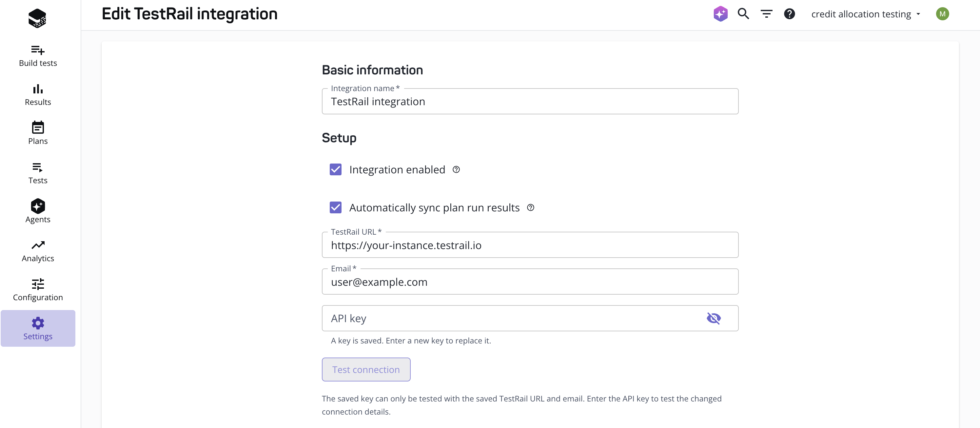Show help for Integration enabled
This screenshot has width=980, height=428.
[x=456, y=170]
